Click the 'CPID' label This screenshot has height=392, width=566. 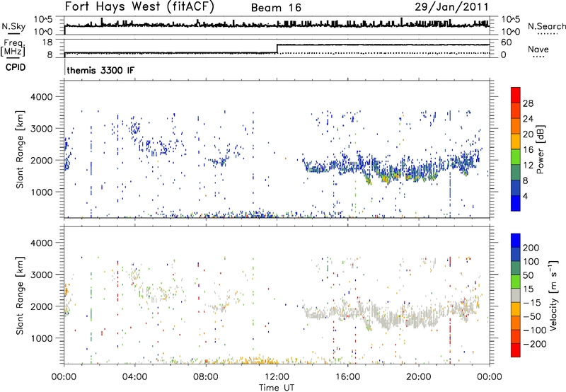pos(16,67)
